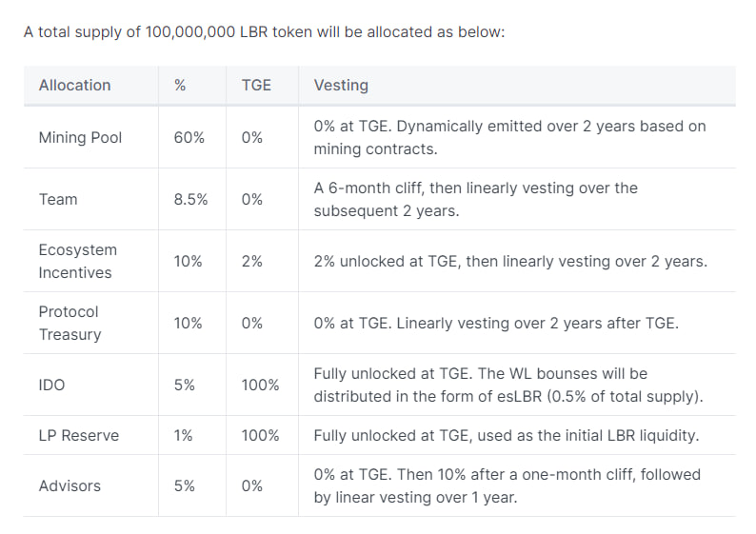Click the 60% Mining Pool percentage
This screenshot has height=534, width=756.
pyautogui.click(x=189, y=138)
